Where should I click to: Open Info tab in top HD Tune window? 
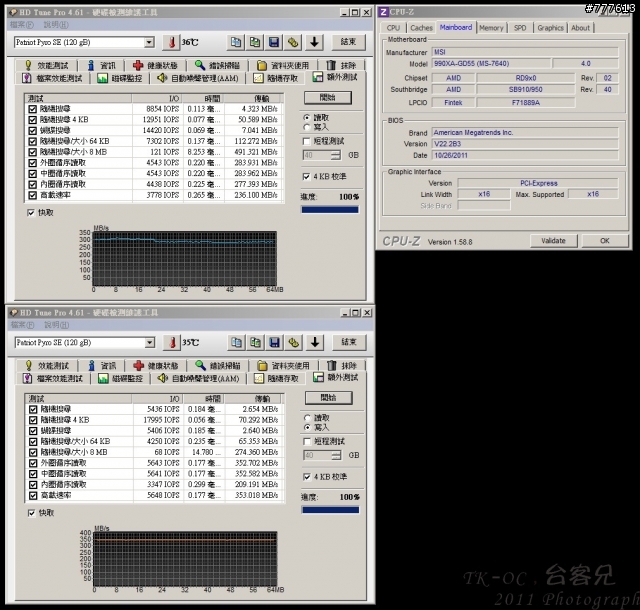pos(102,65)
